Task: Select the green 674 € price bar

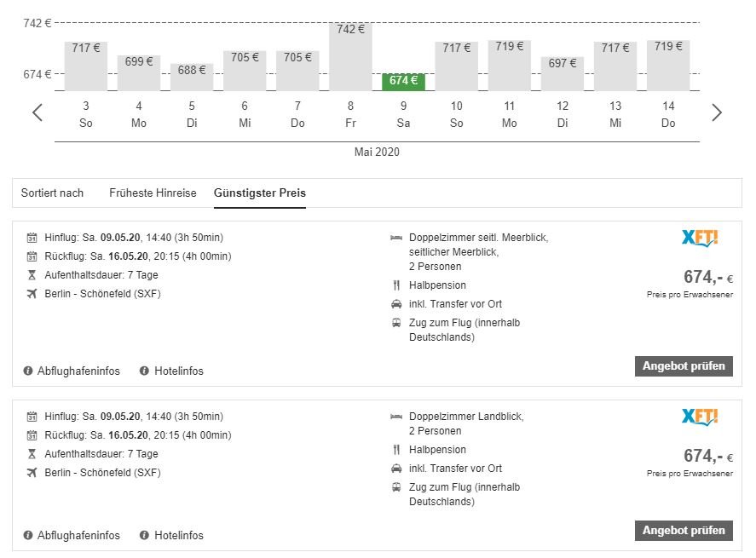Action: pos(403,82)
